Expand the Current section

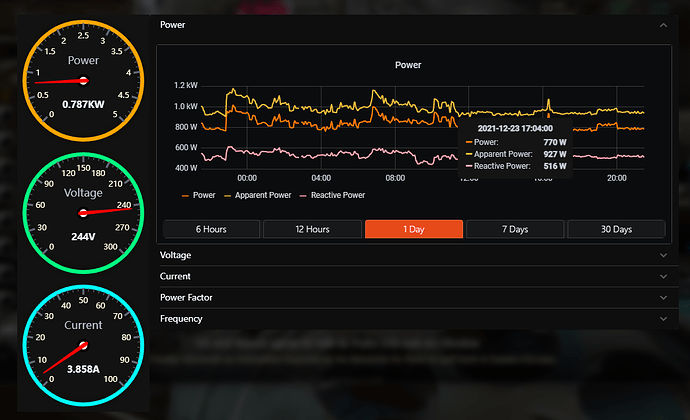click(x=662, y=276)
